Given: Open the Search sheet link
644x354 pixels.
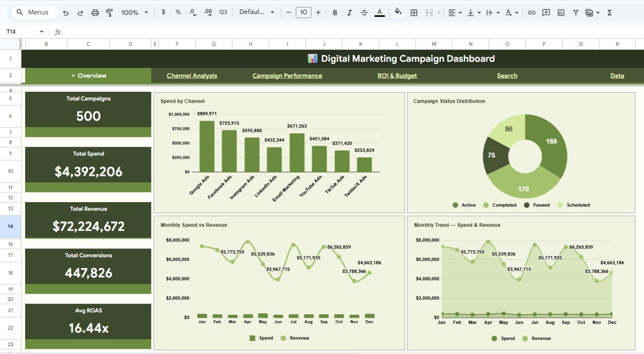Looking at the screenshot, I should pyautogui.click(x=507, y=75).
